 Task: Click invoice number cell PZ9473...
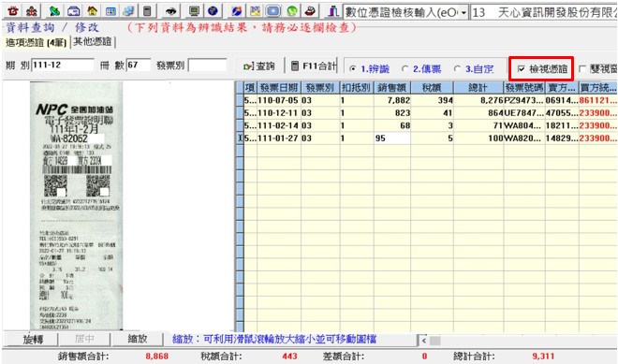[x=524, y=100]
